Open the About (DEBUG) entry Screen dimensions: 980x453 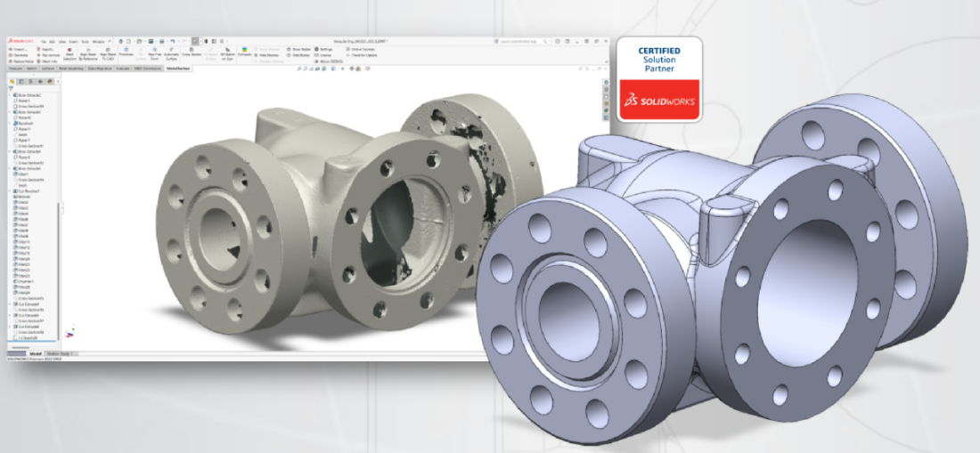329,61
